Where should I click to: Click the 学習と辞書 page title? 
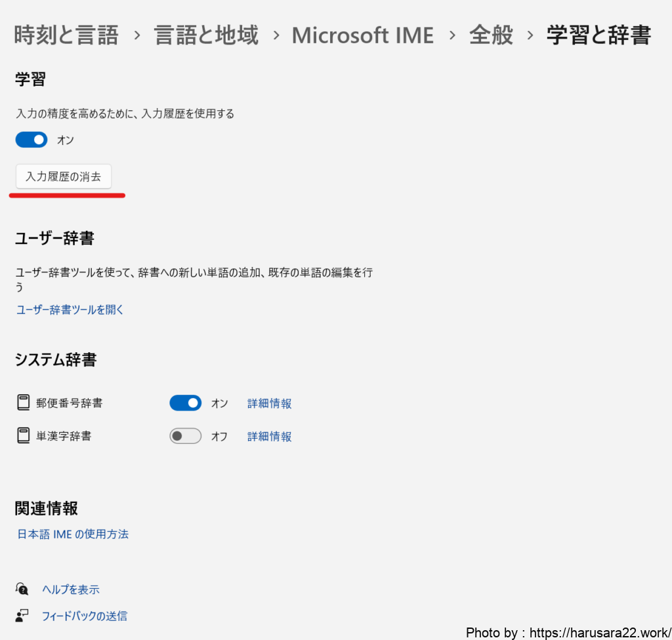coord(598,35)
